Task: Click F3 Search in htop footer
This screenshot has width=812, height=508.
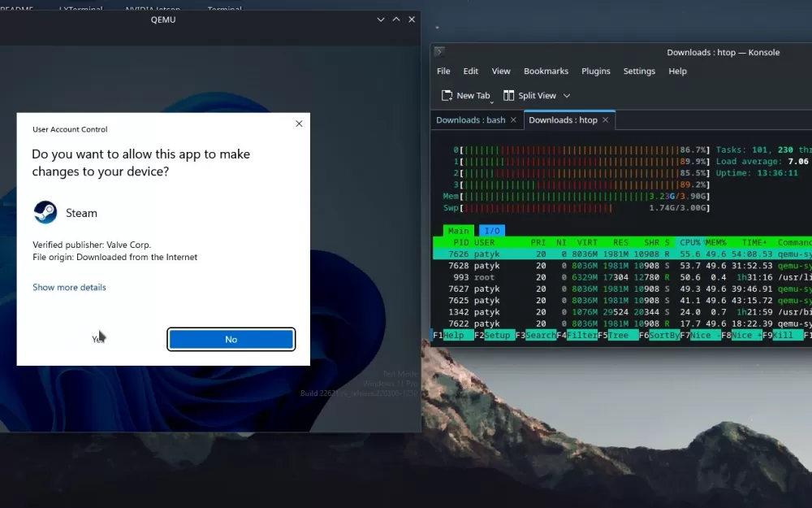Action: 535,335
